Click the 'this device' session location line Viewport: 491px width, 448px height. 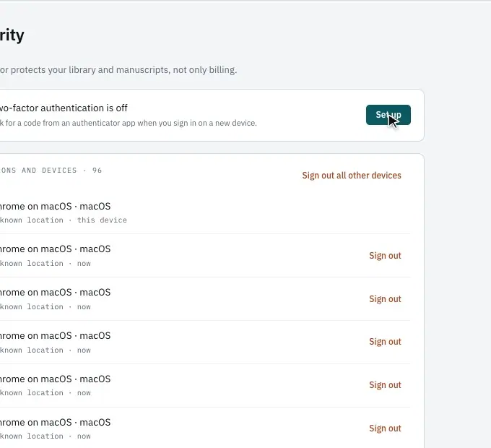tap(64, 220)
